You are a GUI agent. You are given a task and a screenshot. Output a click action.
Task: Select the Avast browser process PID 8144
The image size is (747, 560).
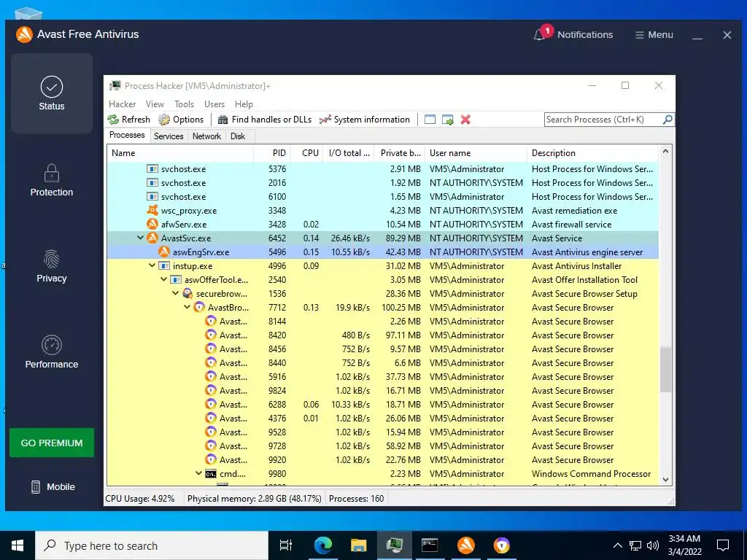pyautogui.click(x=383, y=321)
